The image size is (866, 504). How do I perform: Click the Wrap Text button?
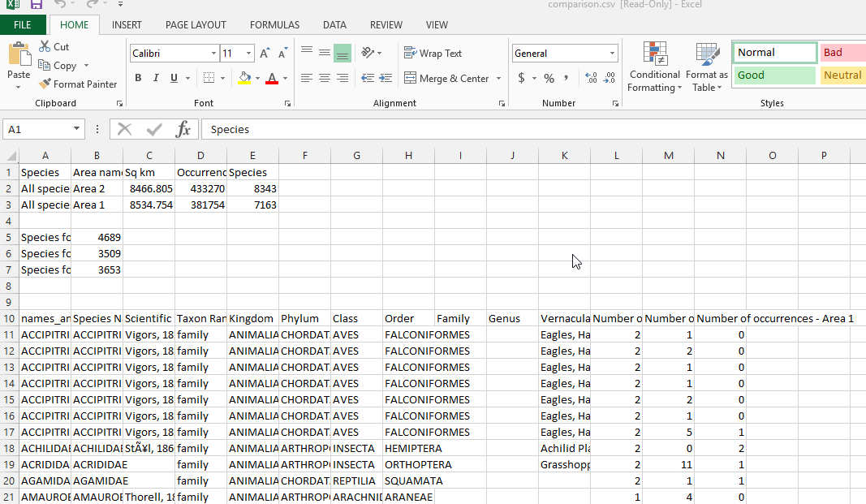click(433, 53)
